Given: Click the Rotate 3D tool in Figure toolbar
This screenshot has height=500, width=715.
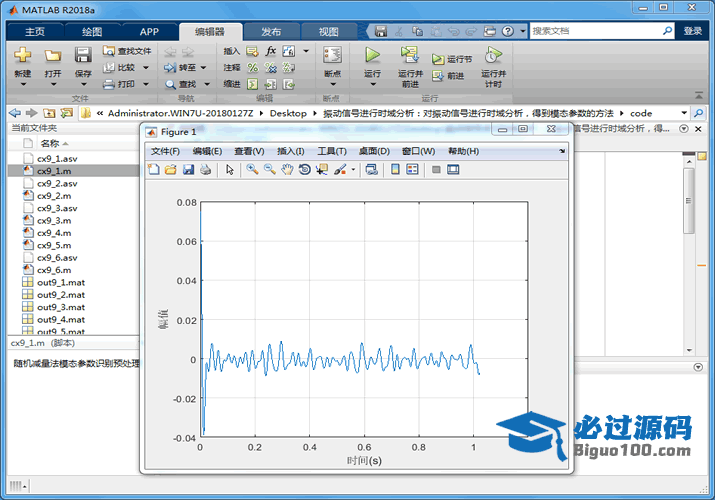Looking at the screenshot, I should [304, 170].
